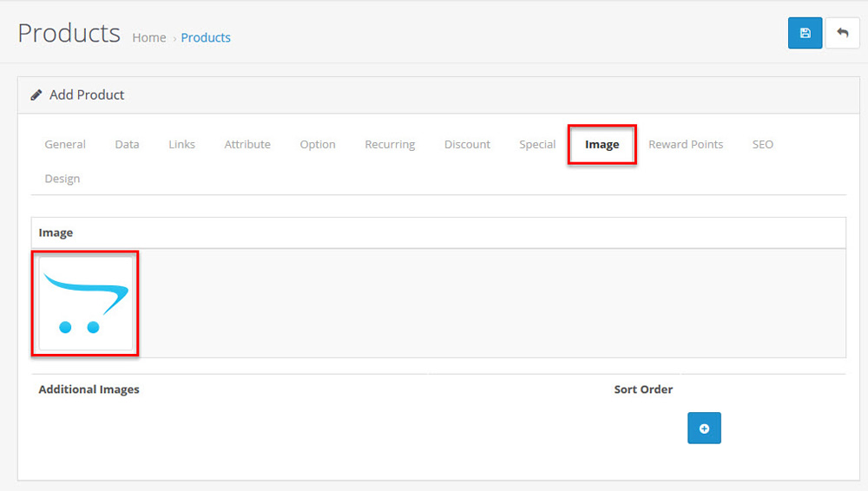Click the active Image tab
868x491 pixels.
[602, 145]
